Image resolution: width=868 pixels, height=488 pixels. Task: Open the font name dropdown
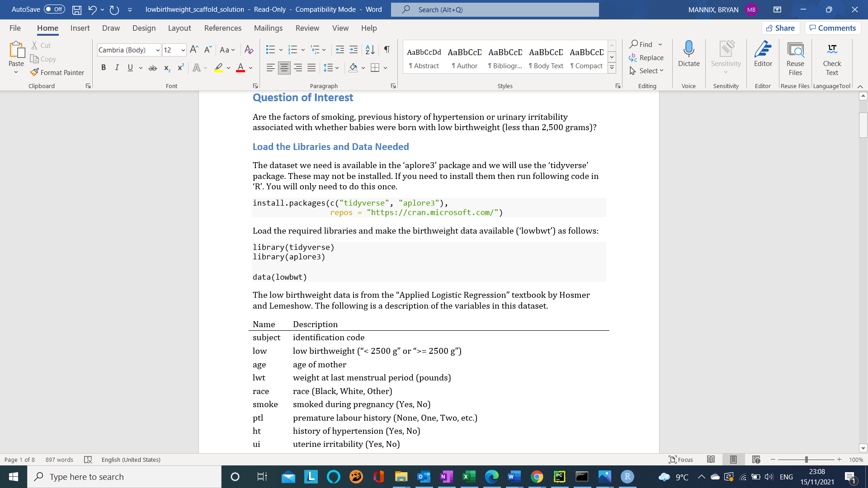click(157, 50)
